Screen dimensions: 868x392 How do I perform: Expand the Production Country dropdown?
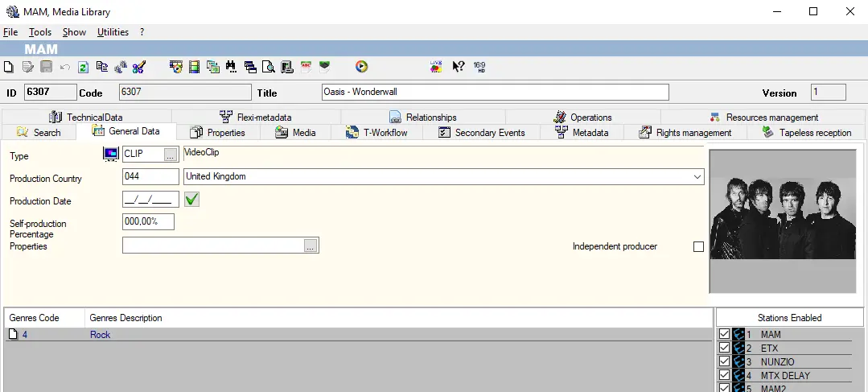[x=697, y=176]
